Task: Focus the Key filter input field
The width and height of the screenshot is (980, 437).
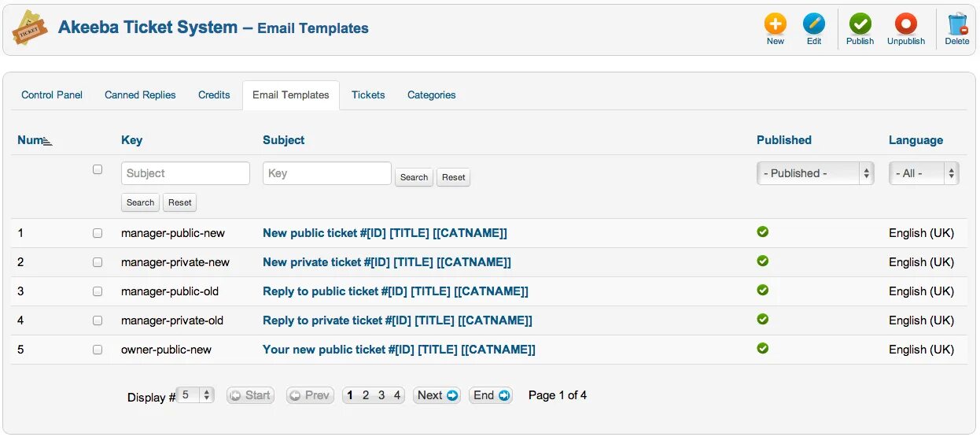Action: tap(327, 173)
